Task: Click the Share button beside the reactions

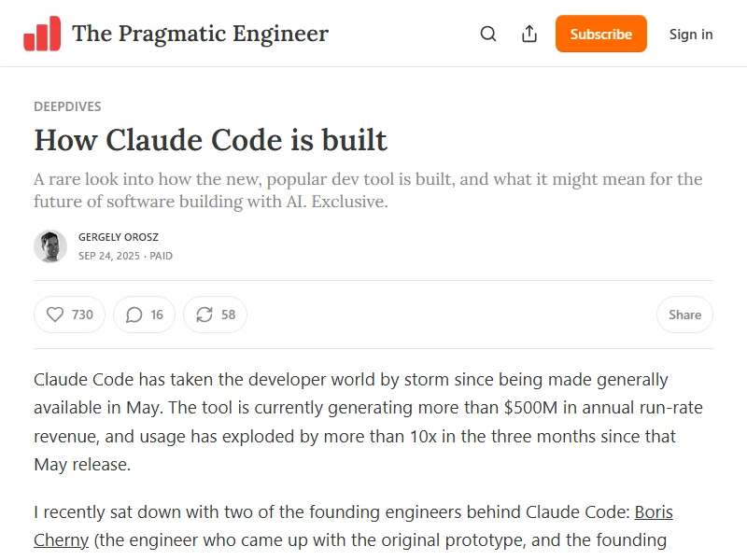Action: tap(684, 315)
